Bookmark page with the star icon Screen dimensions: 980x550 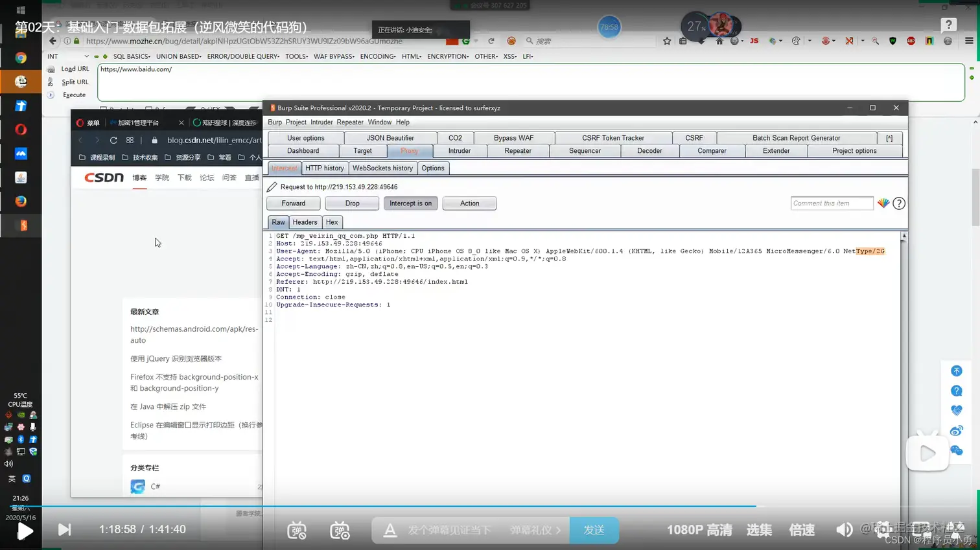point(667,41)
